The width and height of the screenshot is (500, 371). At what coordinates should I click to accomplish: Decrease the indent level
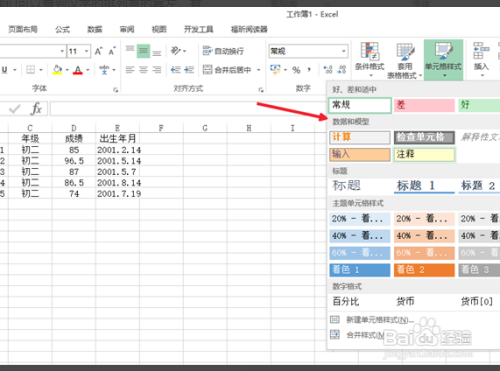(176, 70)
